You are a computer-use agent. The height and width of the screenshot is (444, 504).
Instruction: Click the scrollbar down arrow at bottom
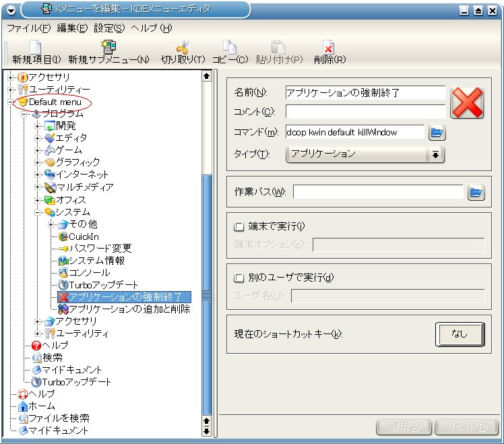point(206,431)
